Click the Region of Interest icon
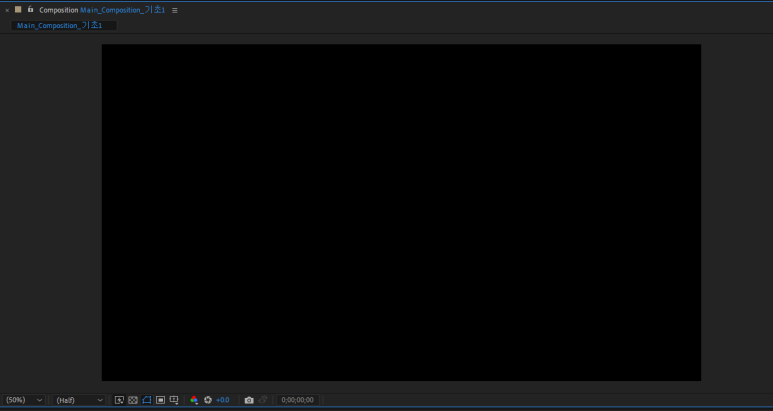This screenshot has width=773, height=411. 160,400
